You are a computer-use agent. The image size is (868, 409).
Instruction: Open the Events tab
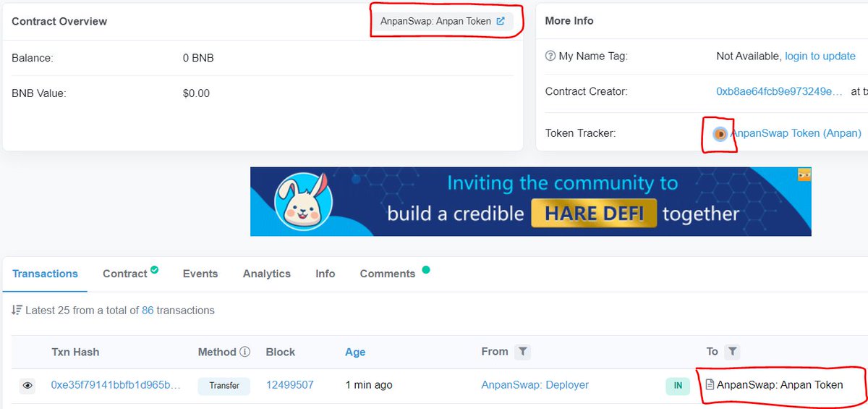[x=200, y=274]
